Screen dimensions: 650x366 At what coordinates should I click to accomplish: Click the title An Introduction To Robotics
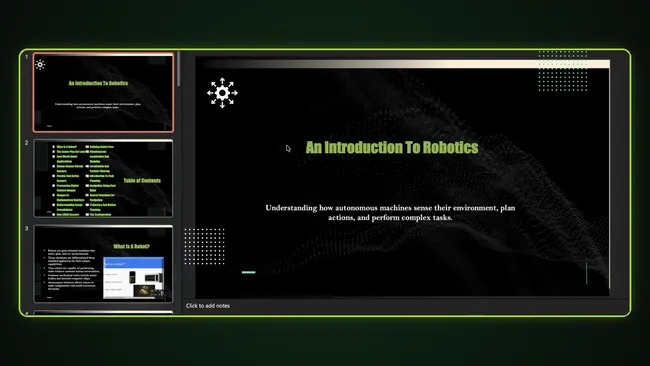click(392, 148)
